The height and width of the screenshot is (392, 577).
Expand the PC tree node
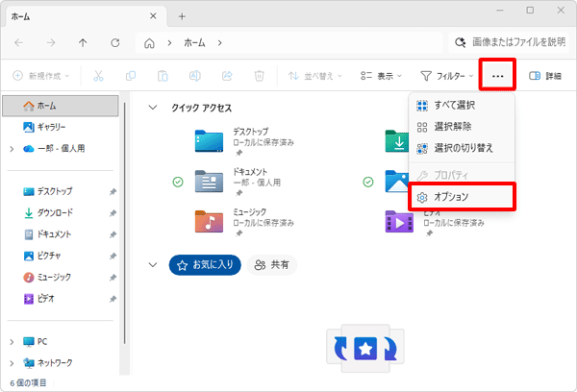[x=12, y=342]
